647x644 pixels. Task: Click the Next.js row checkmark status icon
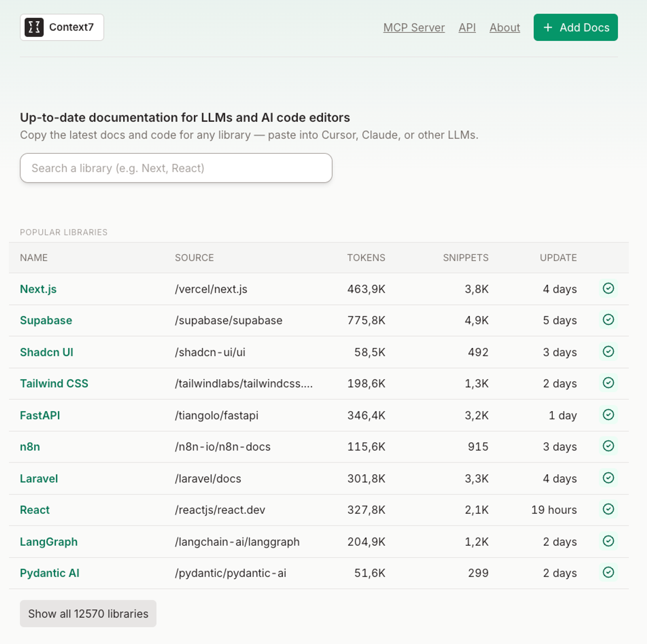pyautogui.click(x=608, y=289)
